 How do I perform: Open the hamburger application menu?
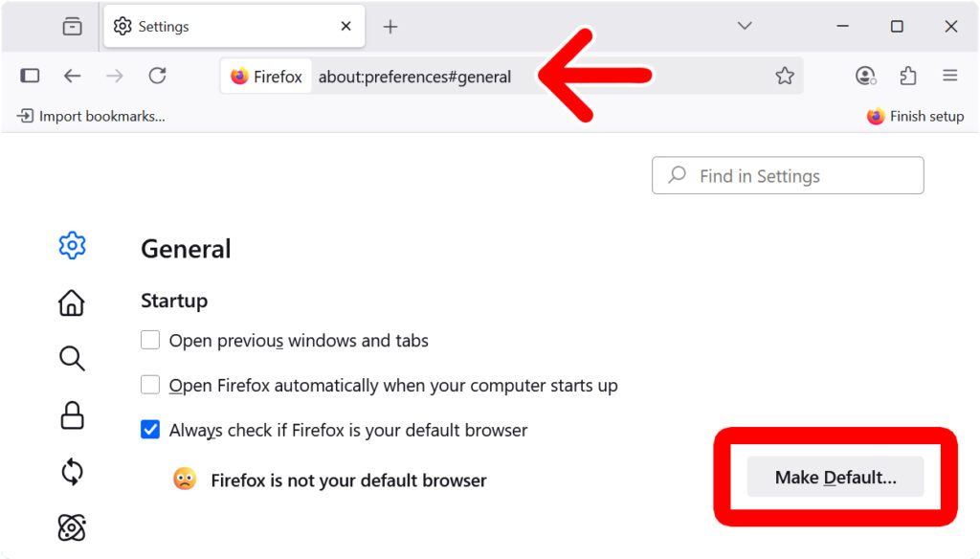click(949, 76)
